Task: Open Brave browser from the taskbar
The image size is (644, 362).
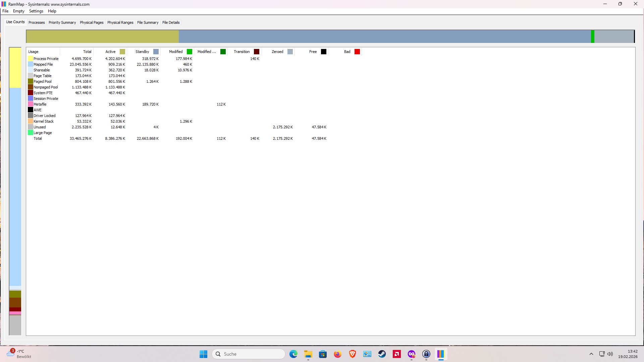Action: (x=353, y=354)
